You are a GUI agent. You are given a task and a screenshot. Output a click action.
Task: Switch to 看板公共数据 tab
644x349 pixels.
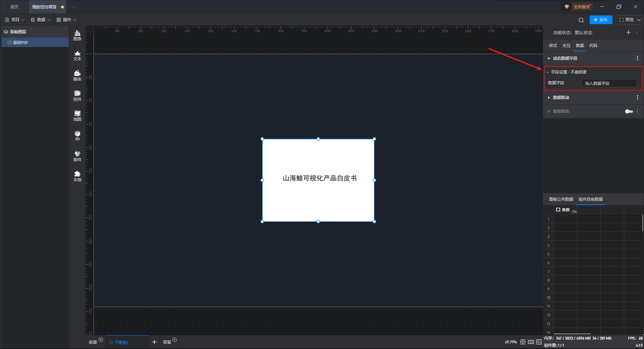[x=561, y=199]
